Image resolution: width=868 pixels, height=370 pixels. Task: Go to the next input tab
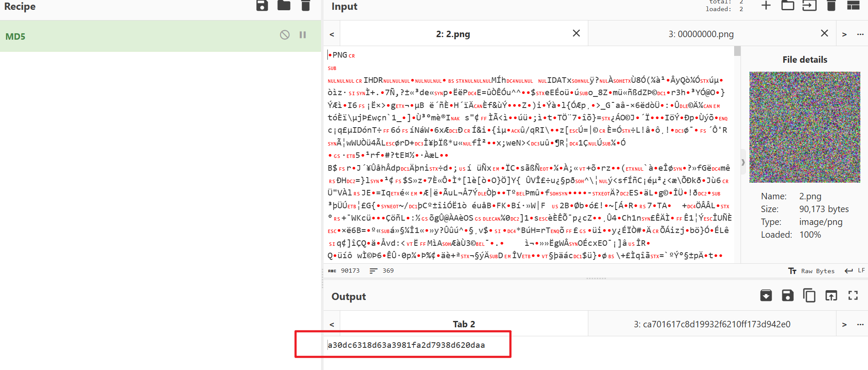pyautogui.click(x=844, y=34)
